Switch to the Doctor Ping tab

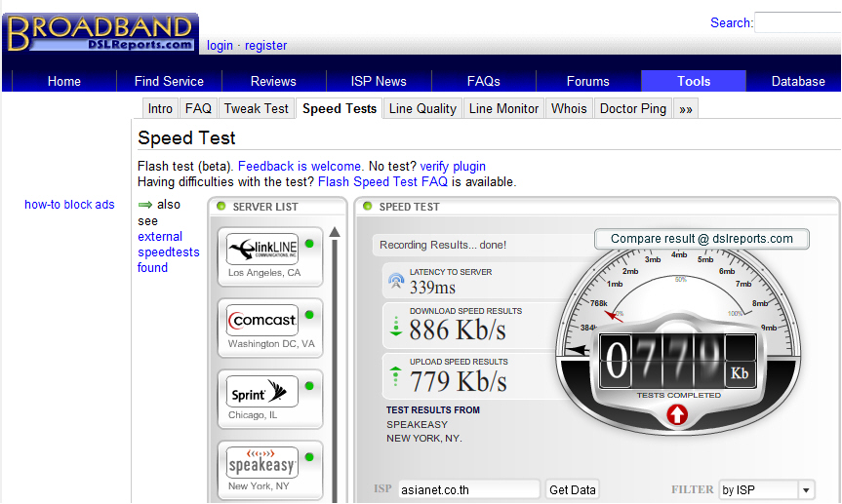click(633, 109)
